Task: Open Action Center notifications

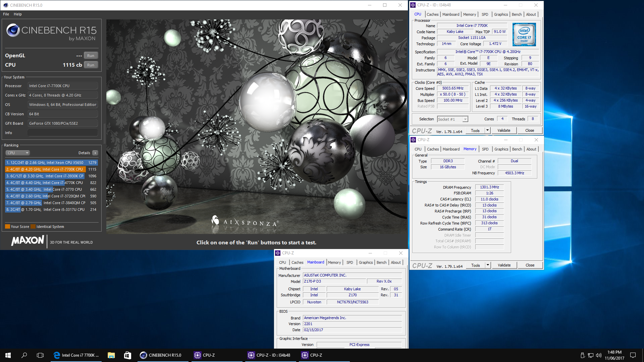Action: point(633,355)
